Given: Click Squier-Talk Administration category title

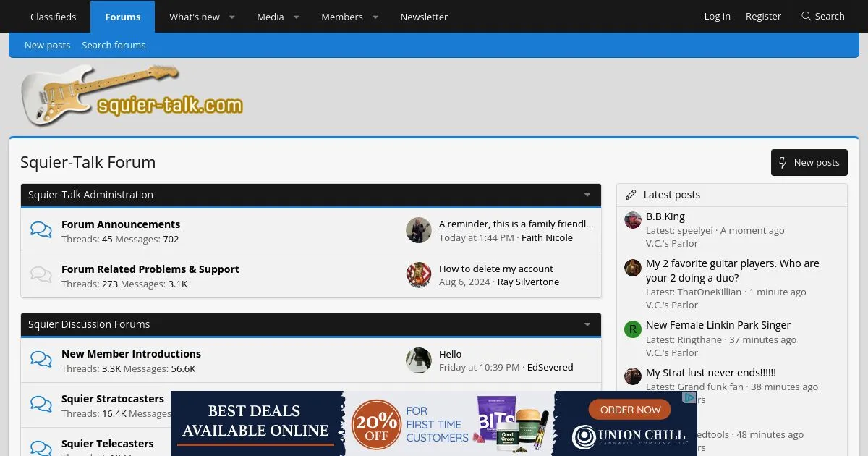Looking at the screenshot, I should click(x=90, y=195).
